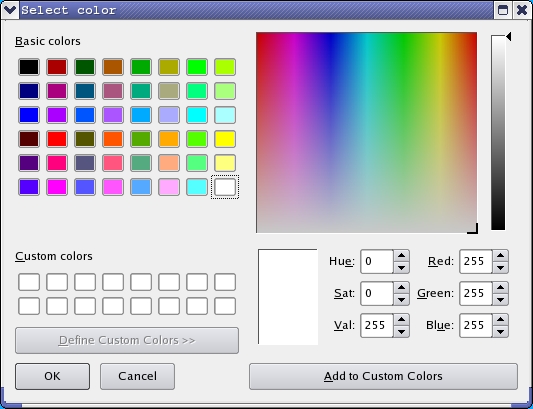This screenshot has height=409, width=533.
Task: Pick the dark red basic color swatch
Action: (57, 67)
